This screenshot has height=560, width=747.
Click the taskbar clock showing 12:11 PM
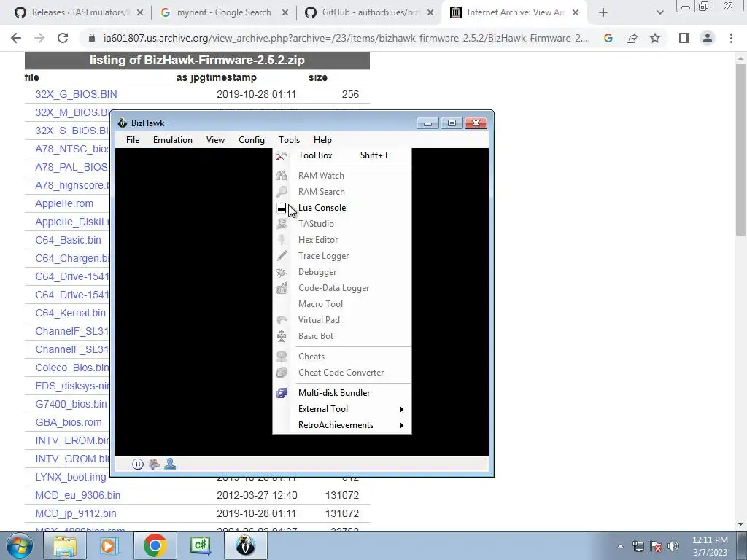(x=710, y=546)
